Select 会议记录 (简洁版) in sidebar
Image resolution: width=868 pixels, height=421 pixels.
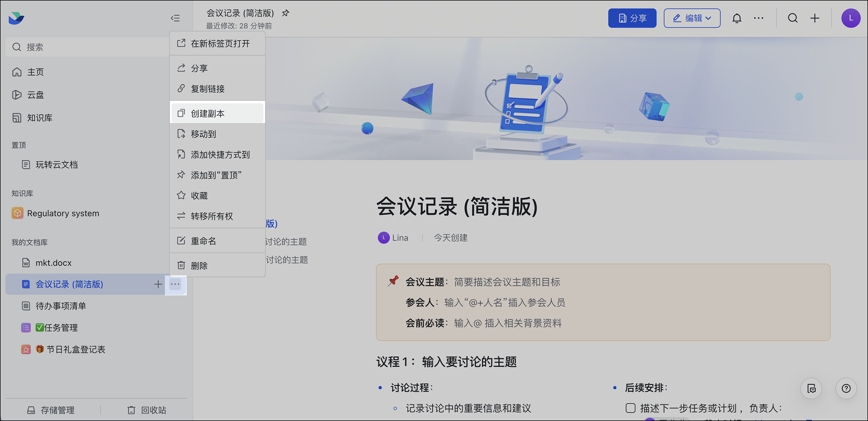69,284
